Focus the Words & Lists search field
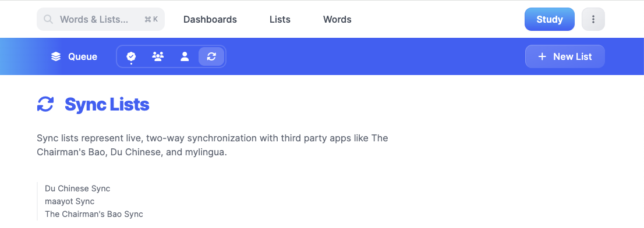This screenshot has height=228, width=644. coord(101,19)
